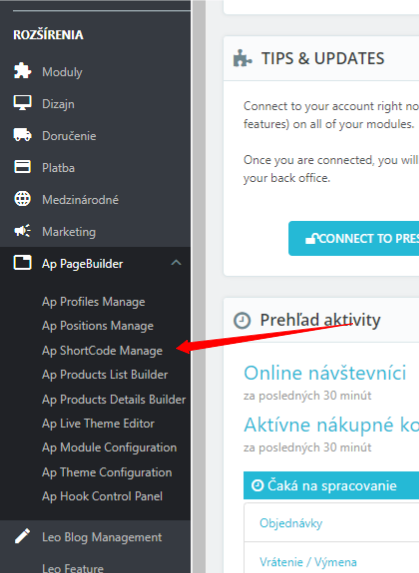
Task: Click the sidebar vertical scrollbar
Action: point(198,286)
